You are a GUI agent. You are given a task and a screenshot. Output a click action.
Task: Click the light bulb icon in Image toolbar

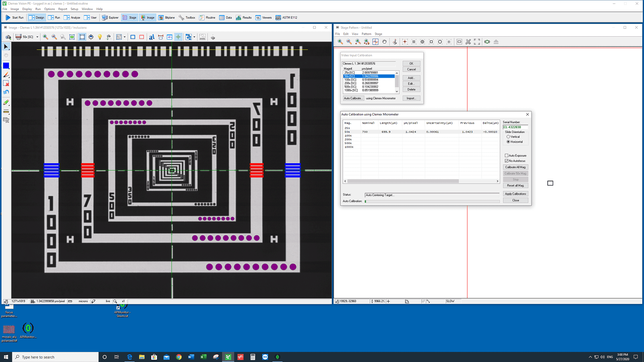pyautogui.click(x=100, y=37)
